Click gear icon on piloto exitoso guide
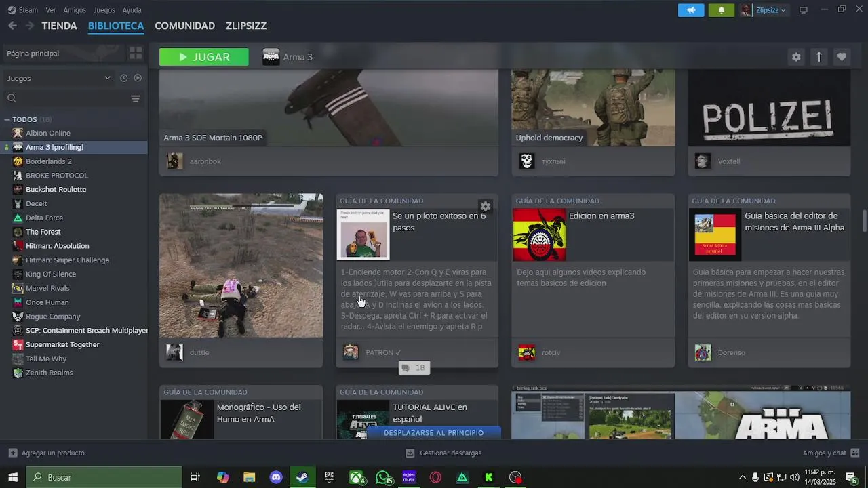The width and height of the screenshot is (868, 488). [486, 207]
